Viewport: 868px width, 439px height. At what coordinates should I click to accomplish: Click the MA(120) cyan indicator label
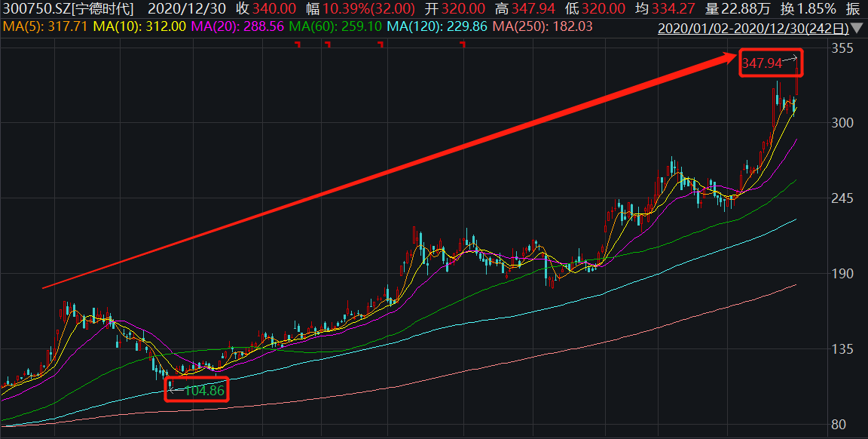click(x=437, y=26)
